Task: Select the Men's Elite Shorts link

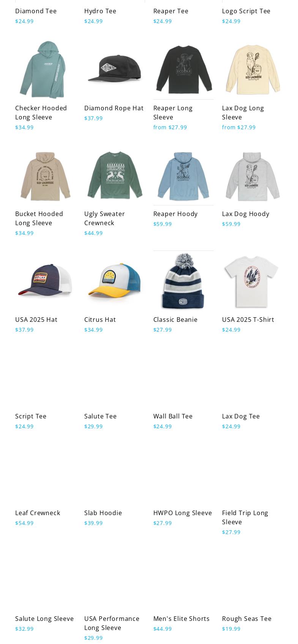Action: [x=181, y=619]
